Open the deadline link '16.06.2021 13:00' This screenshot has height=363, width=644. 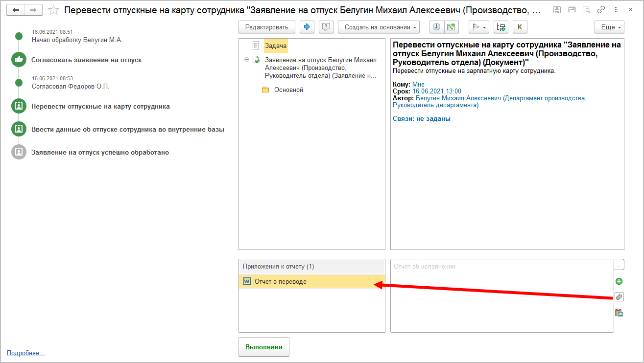click(x=437, y=91)
